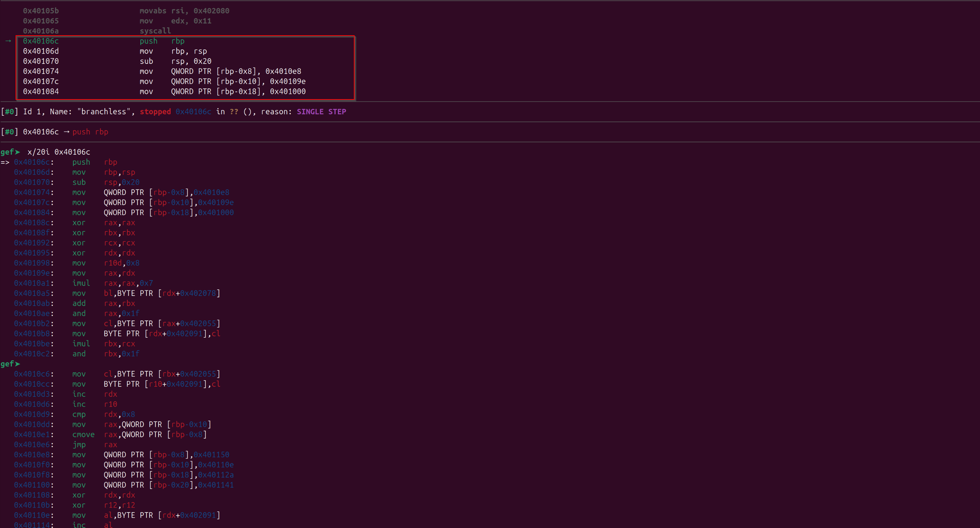Click the SINGLE STEP reason text
Image resolution: width=980 pixels, height=528 pixels.
(x=321, y=112)
